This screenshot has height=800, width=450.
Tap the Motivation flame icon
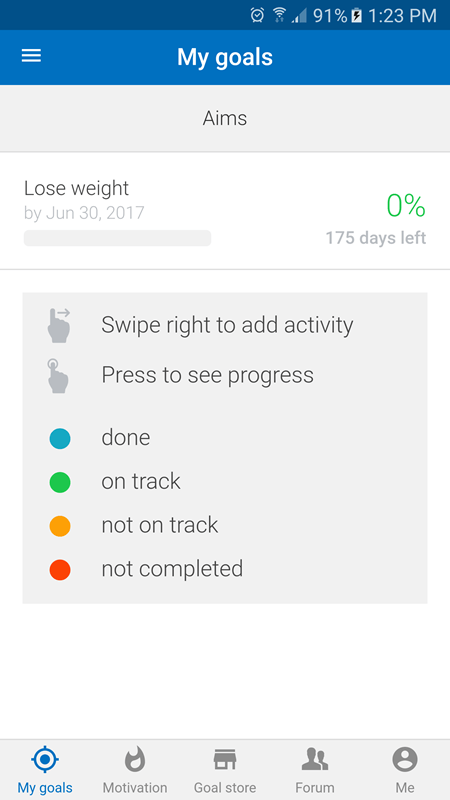click(x=135, y=759)
